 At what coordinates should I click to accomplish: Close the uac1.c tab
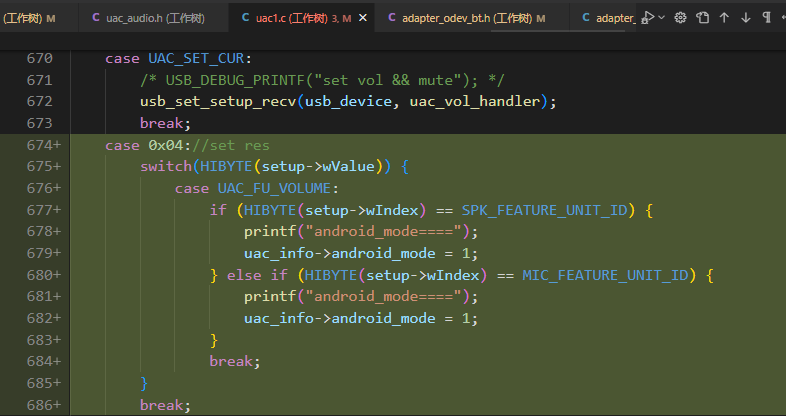(x=363, y=18)
